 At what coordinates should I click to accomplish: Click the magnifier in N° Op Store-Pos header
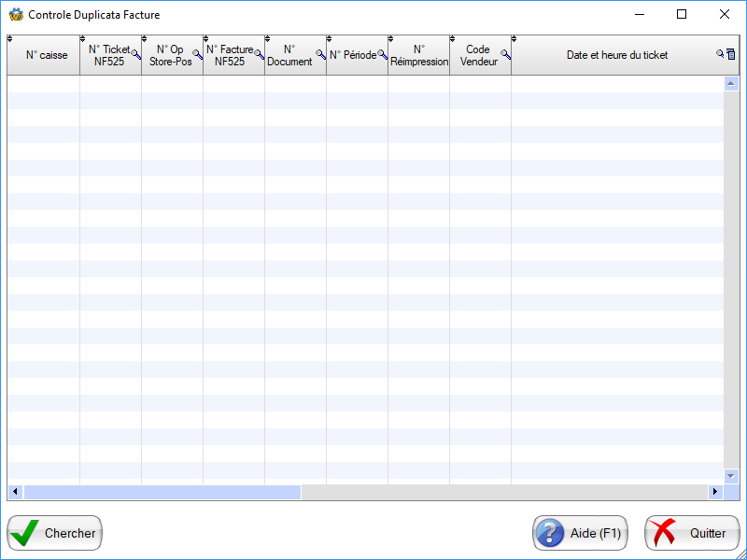point(197,55)
